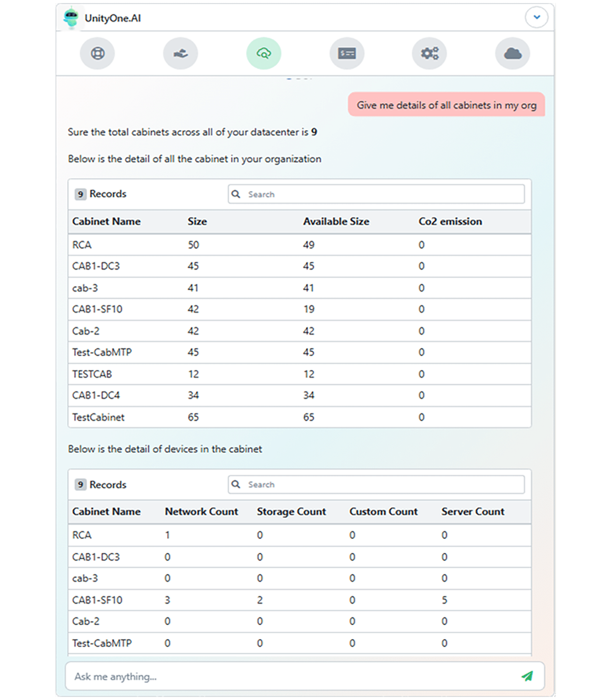Sort by Available Size column header
The width and height of the screenshot is (612, 700).
click(x=336, y=221)
